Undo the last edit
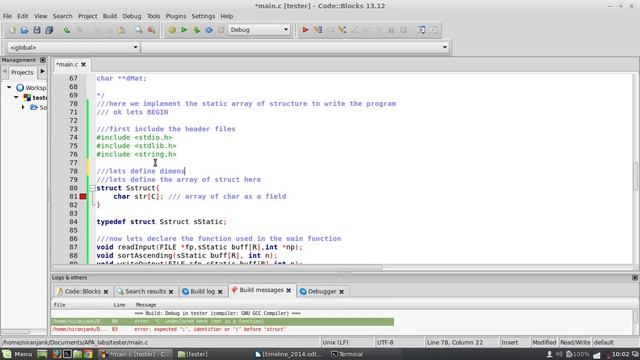This screenshot has width=640, height=360. (67, 30)
